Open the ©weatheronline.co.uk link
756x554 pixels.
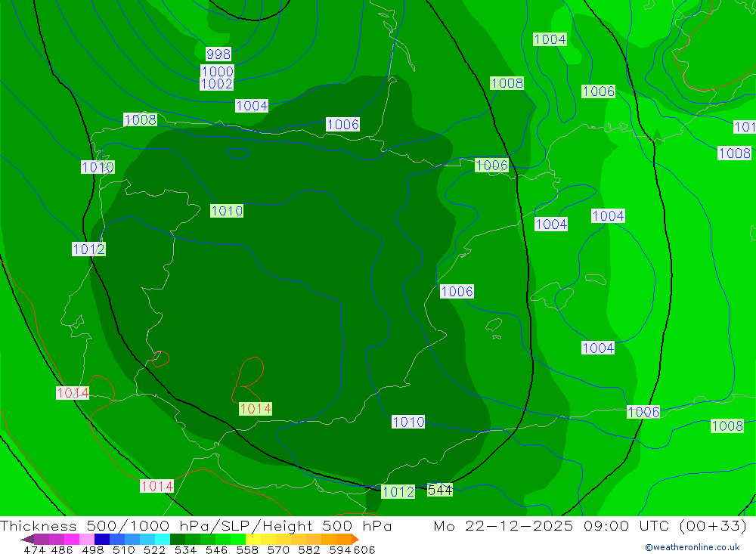(692, 547)
